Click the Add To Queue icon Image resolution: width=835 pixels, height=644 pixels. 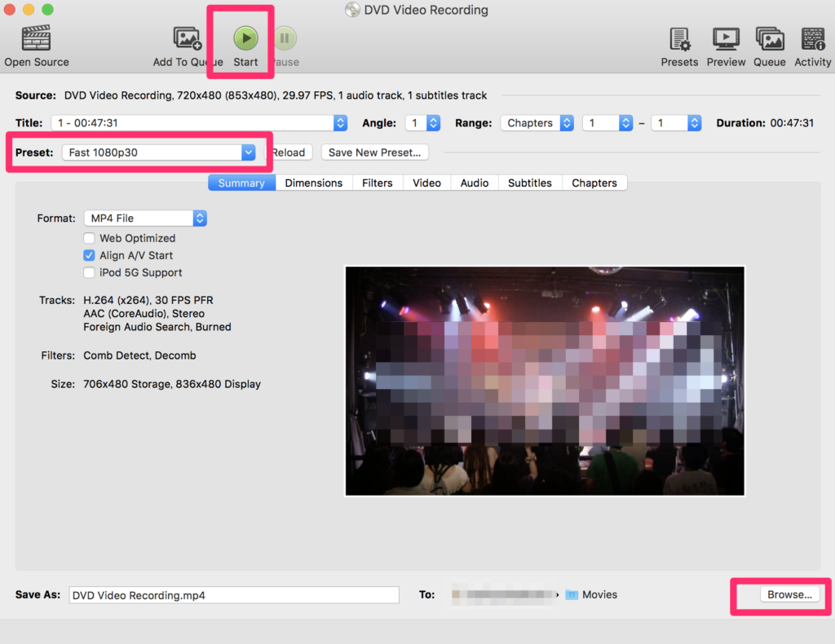pos(188,38)
